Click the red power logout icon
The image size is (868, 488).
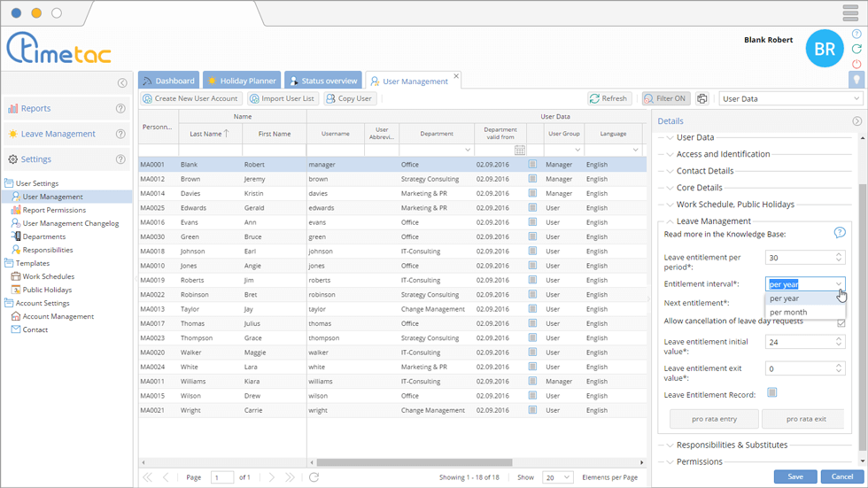pyautogui.click(x=856, y=64)
